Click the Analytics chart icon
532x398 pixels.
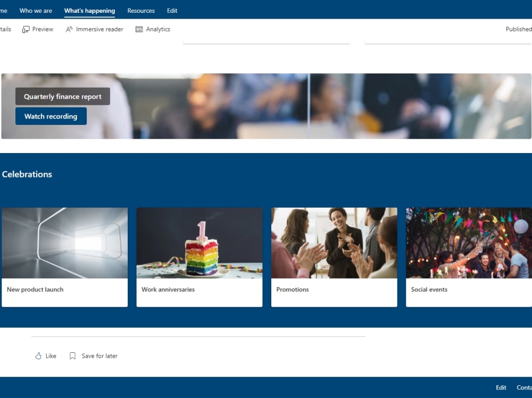tap(139, 29)
